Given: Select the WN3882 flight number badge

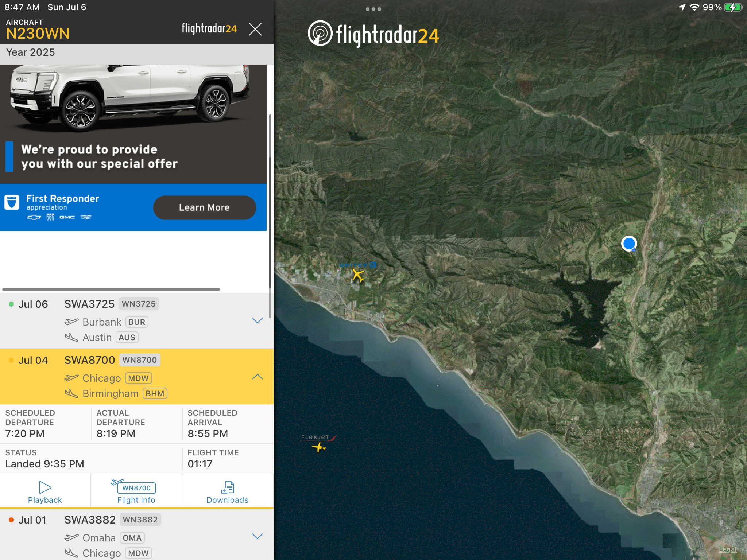Looking at the screenshot, I should 140,520.
